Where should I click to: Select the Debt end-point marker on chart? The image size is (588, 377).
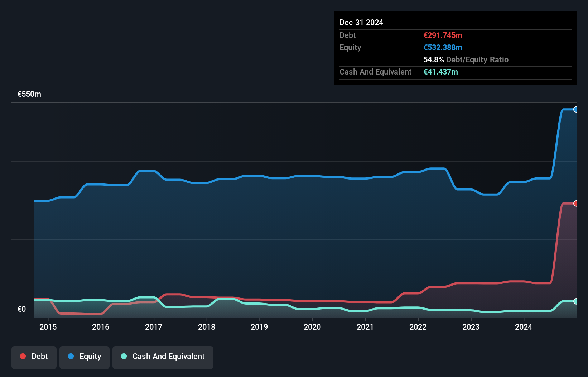575,204
